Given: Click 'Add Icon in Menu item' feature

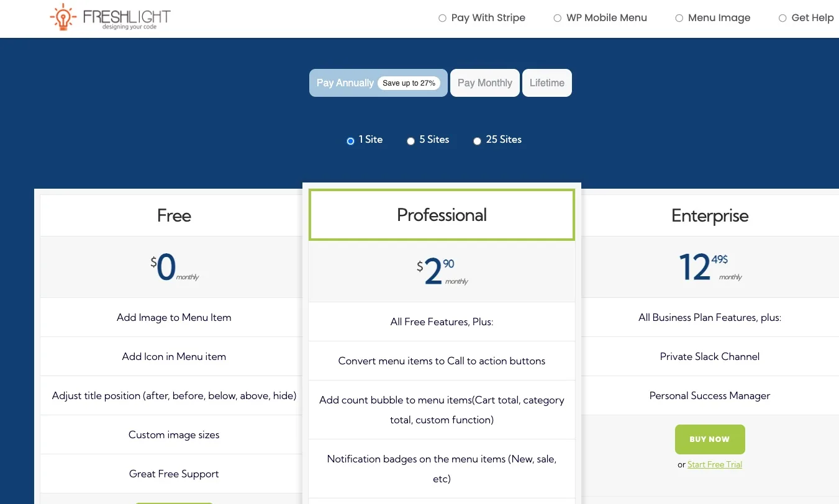Looking at the screenshot, I should (174, 356).
